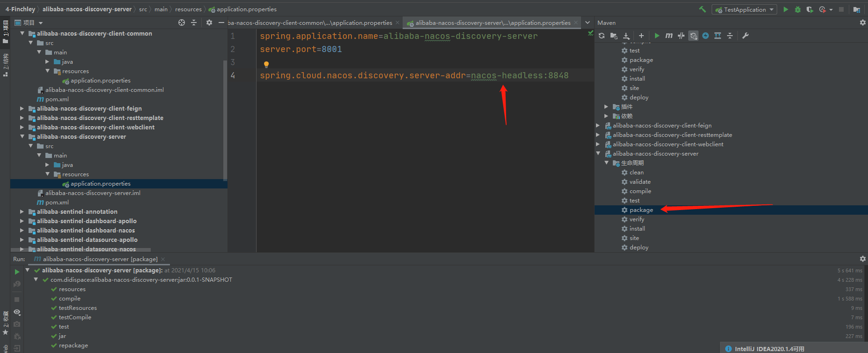Image resolution: width=868 pixels, height=353 pixels.
Task: Run TestApplication with the green play button
Action: [x=786, y=9]
